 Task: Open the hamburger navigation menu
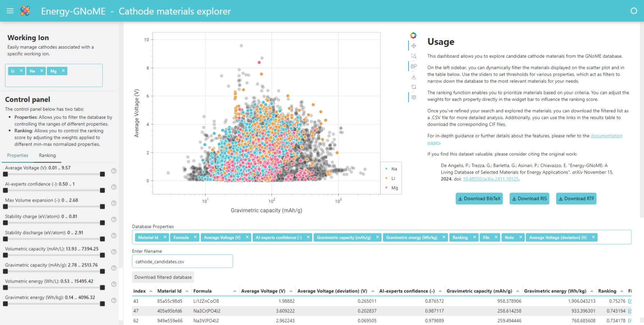click(10, 11)
